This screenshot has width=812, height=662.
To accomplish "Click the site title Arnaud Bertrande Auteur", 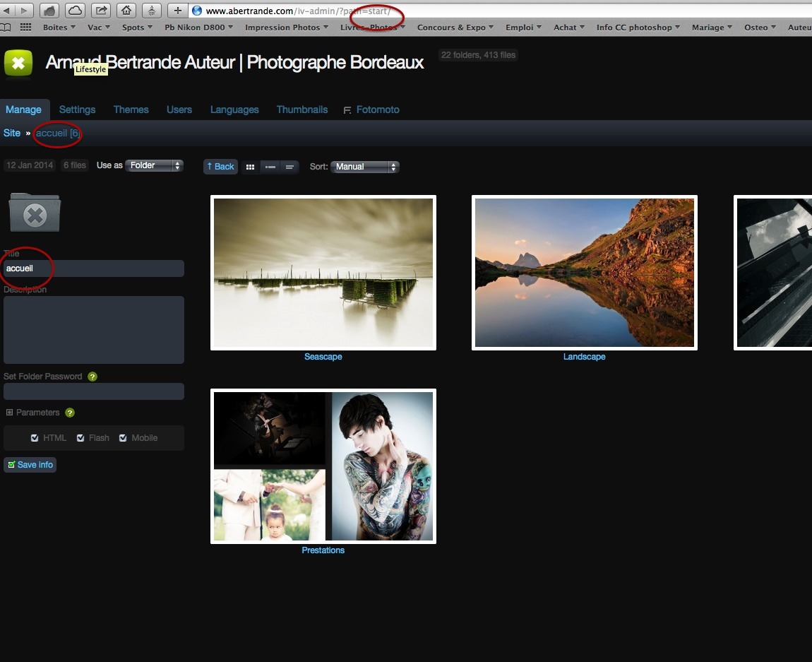I will click(x=234, y=63).
